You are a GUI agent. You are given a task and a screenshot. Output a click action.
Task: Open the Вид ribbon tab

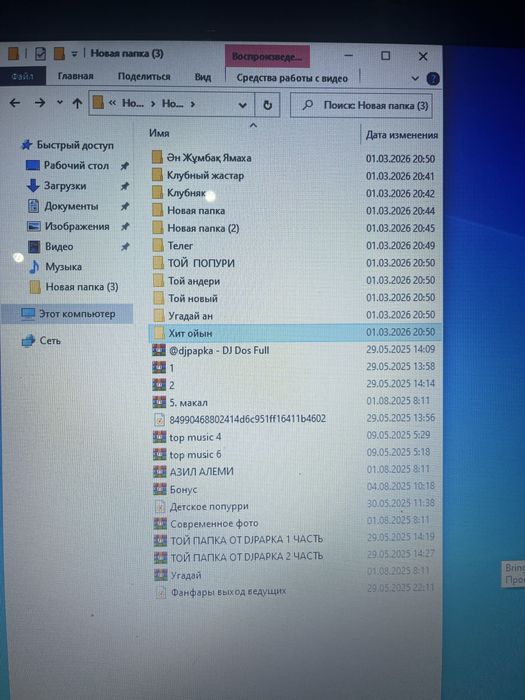point(203,77)
